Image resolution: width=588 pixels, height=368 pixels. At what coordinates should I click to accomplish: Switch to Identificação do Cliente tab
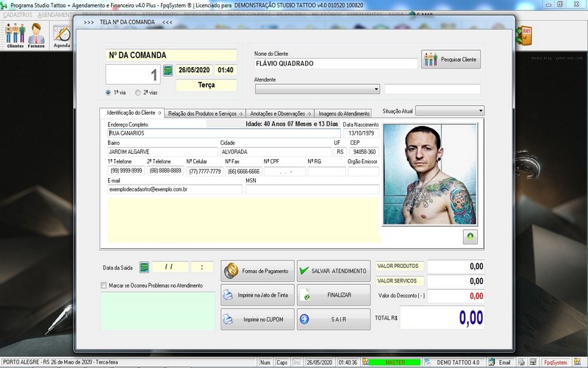pyautogui.click(x=132, y=113)
